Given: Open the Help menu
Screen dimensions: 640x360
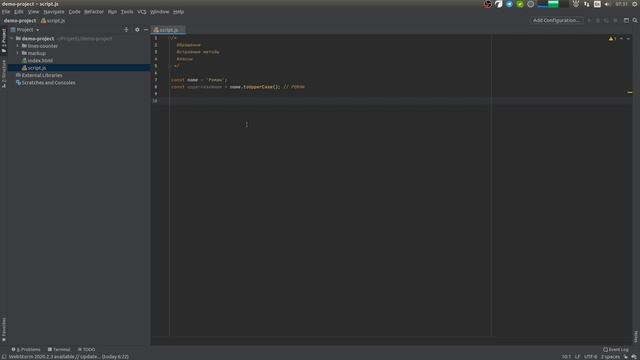Looking at the screenshot, I should pyautogui.click(x=178, y=12).
